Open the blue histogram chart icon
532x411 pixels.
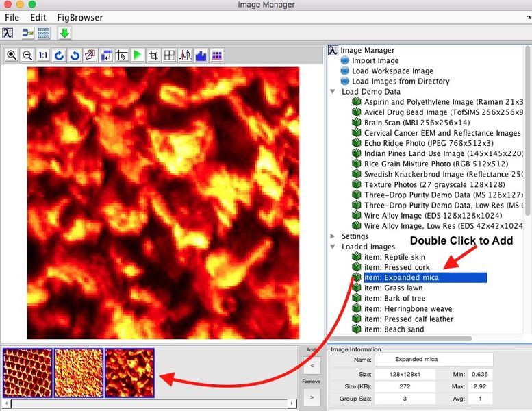pyautogui.click(x=201, y=55)
